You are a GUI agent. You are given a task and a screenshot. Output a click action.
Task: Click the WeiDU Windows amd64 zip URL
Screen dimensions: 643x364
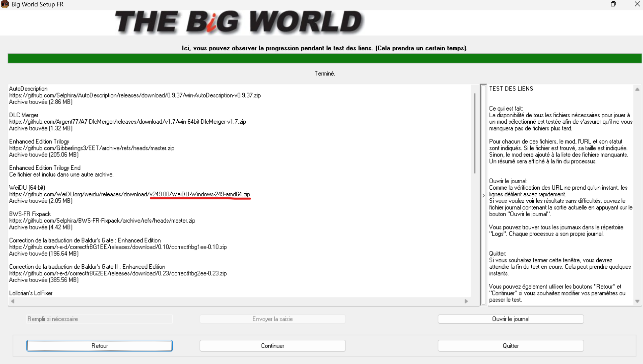[130, 194]
